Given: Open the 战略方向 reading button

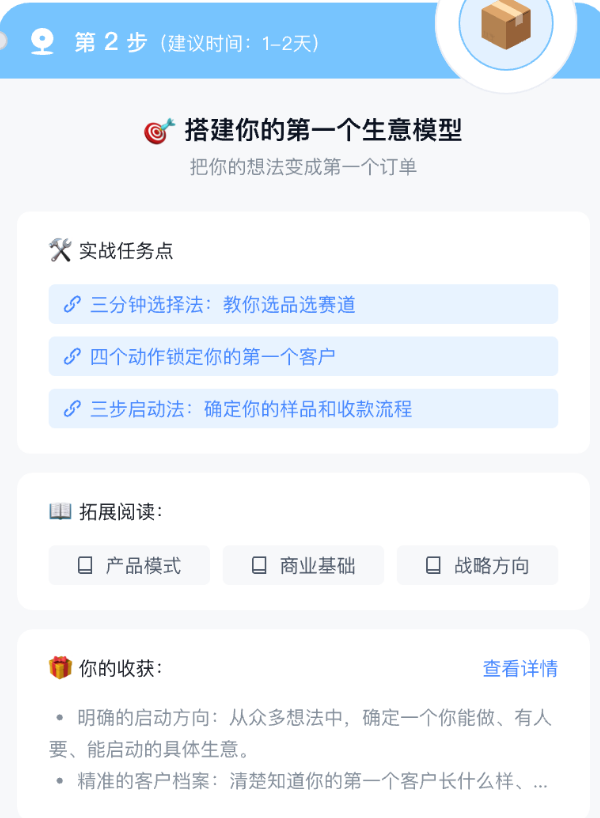Looking at the screenshot, I should 477,566.
